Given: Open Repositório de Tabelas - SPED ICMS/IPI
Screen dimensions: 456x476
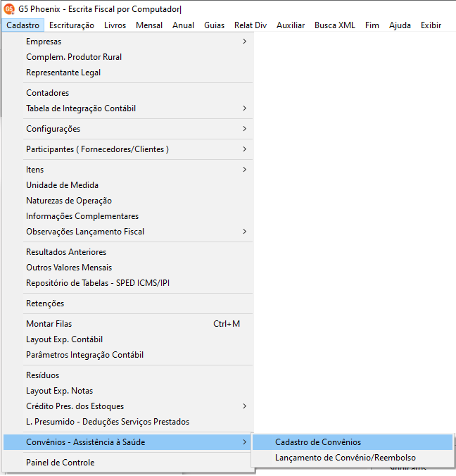Looking at the screenshot, I should [x=128, y=282].
